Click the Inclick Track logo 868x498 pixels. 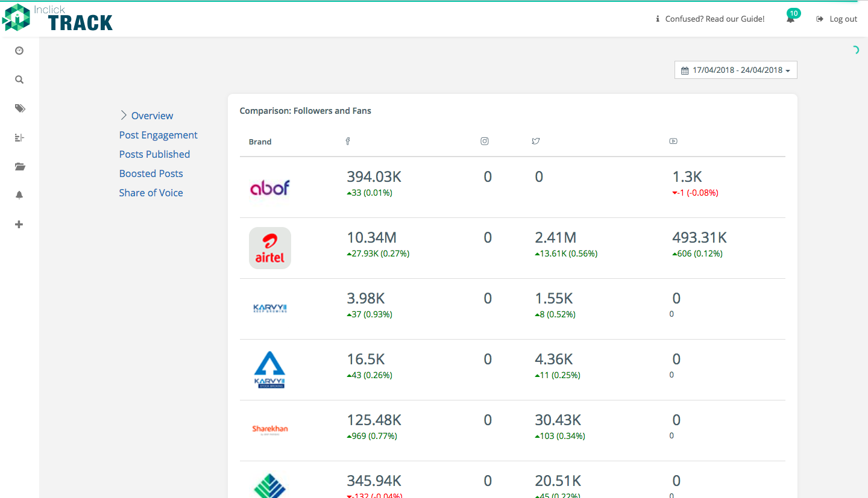click(57, 17)
